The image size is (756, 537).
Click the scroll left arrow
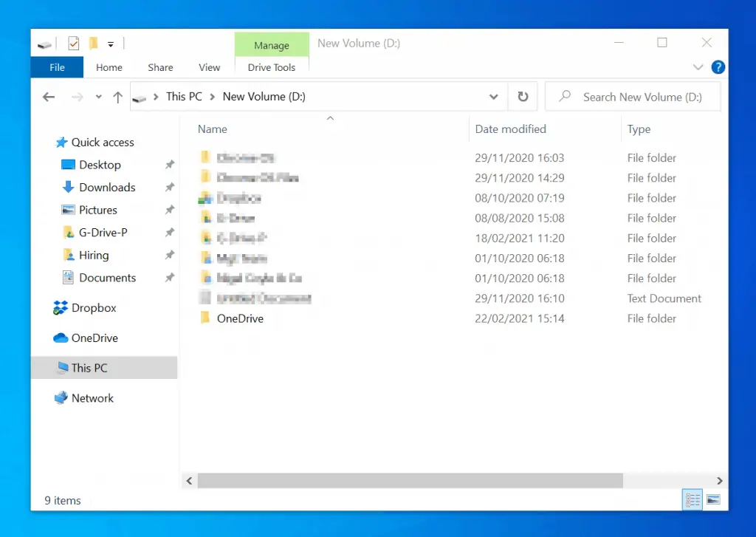[189, 481]
